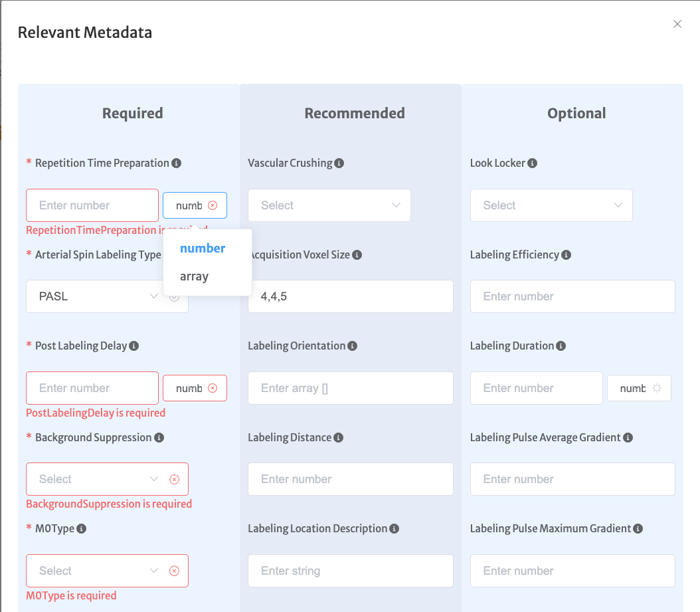The image size is (700, 612).
Task: Click Labeling Pulse Maximum Gradient input
Action: coord(572,571)
